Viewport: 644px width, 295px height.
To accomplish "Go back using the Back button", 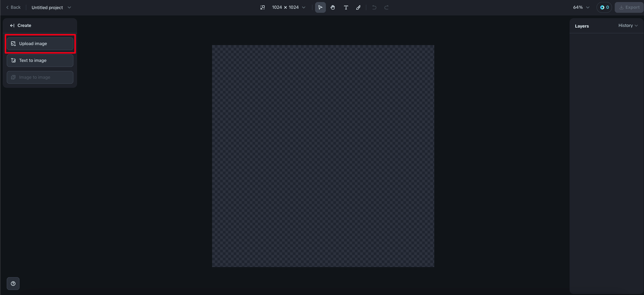I will [13, 8].
